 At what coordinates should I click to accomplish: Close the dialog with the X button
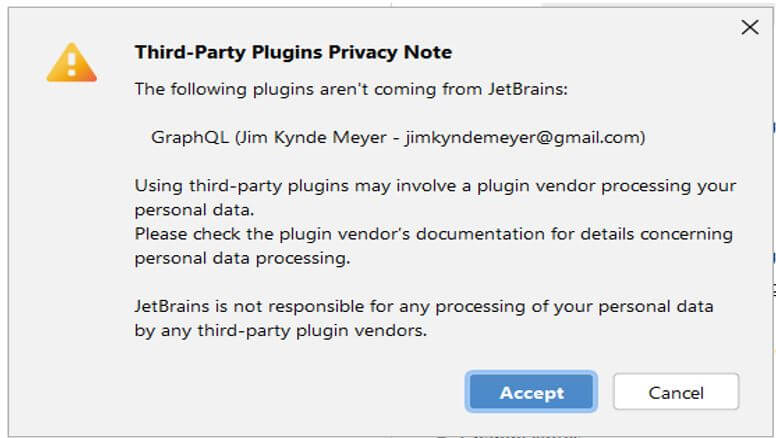click(750, 27)
